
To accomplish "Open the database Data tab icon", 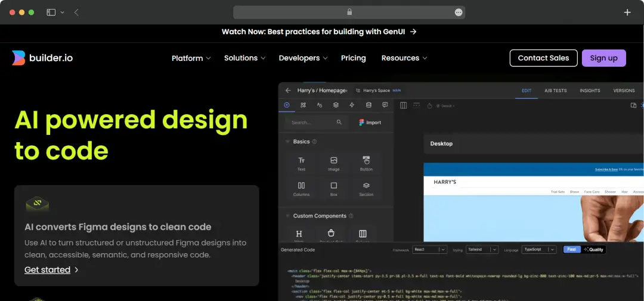I will coord(369,105).
